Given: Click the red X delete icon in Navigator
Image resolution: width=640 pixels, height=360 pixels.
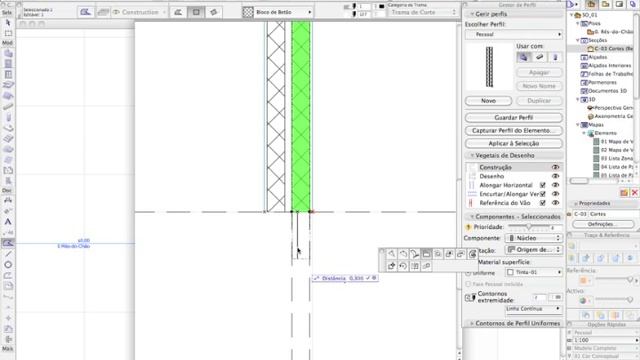Looking at the screenshot, I should (635, 193).
